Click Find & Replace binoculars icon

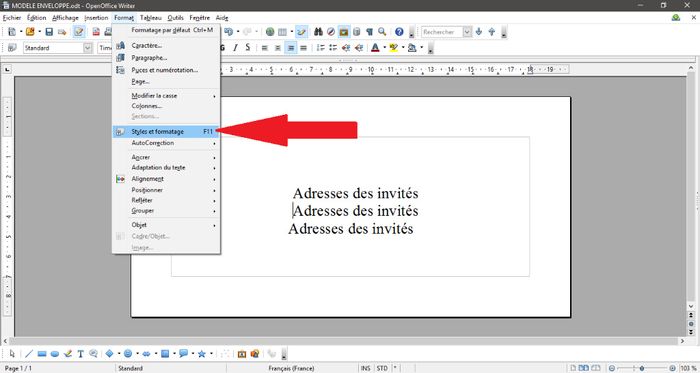(318, 32)
